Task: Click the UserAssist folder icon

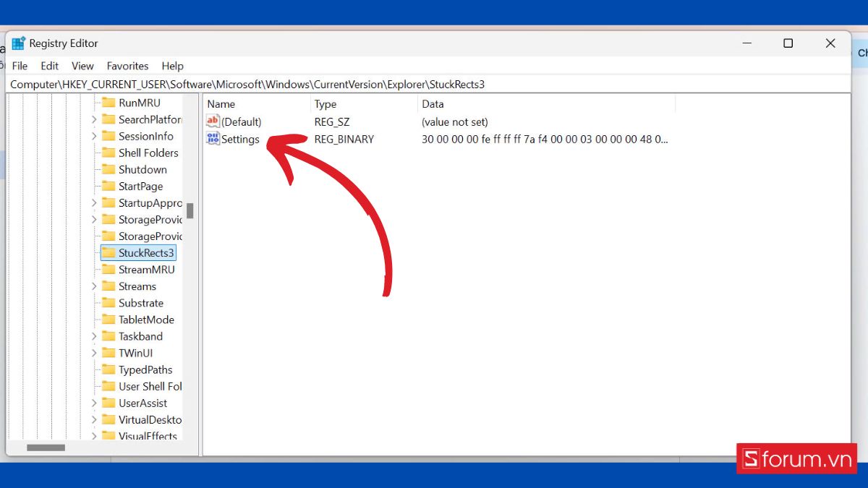Action: pyautogui.click(x=109, y=403)
